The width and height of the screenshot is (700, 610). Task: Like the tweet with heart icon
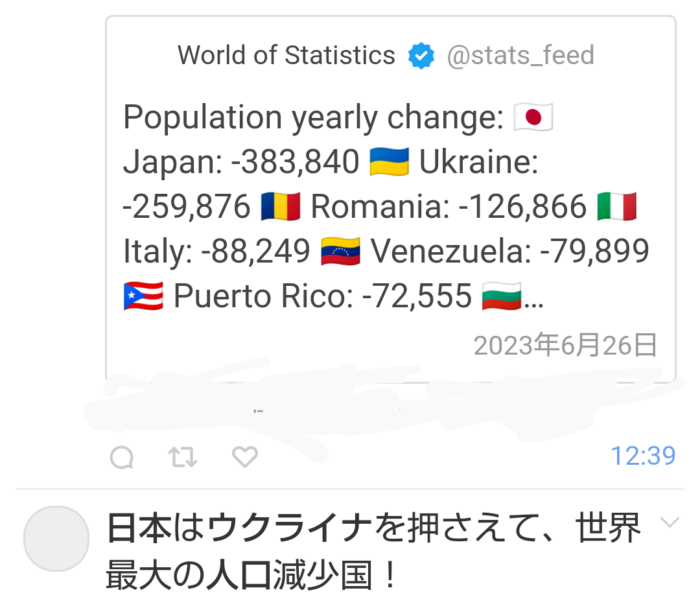coord(244,457)
